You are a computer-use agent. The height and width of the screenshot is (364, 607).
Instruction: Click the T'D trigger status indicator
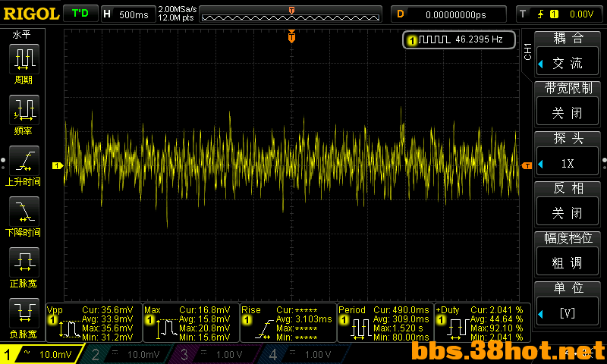[80, 14]
